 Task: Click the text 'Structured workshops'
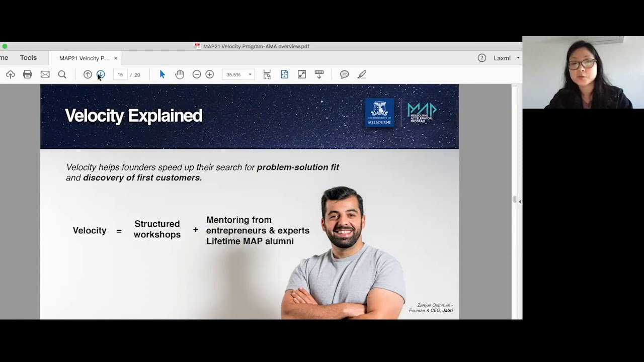pyautogui.click(x=157, y=229)
